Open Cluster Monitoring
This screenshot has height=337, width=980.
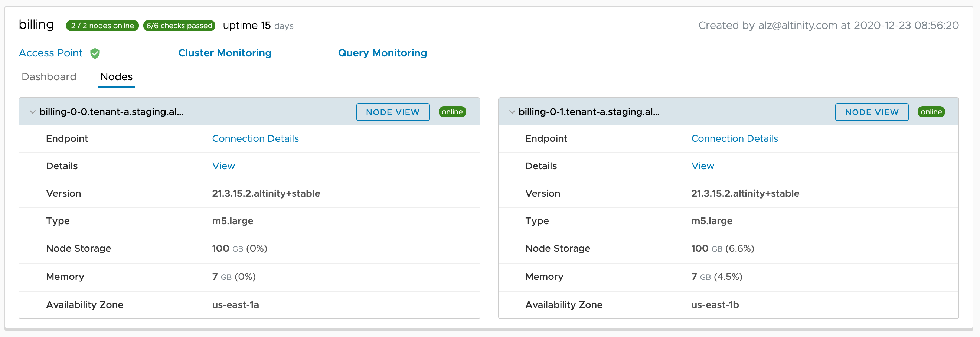(225, 53)
